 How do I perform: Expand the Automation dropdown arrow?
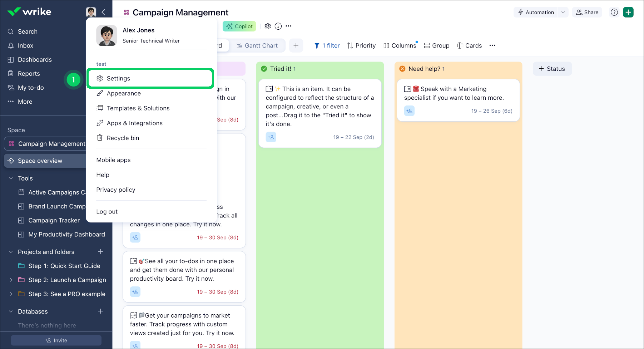pos(563,12)
